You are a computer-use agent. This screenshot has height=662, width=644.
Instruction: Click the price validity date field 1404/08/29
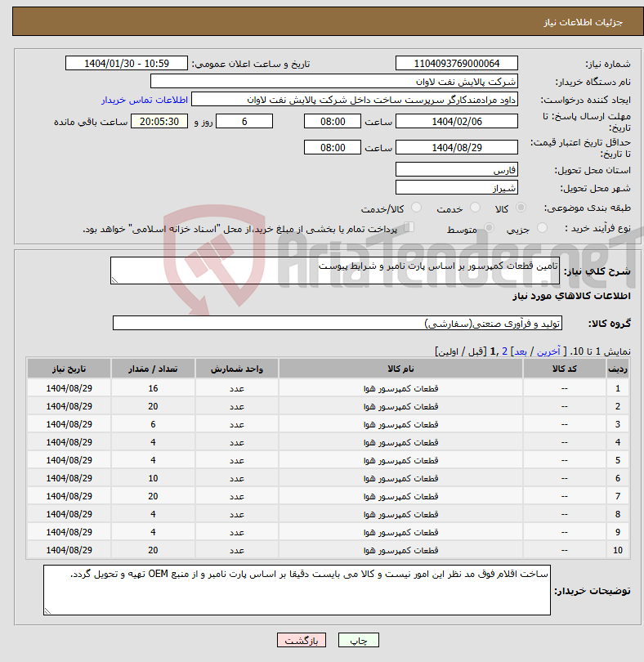click(457, 147)
